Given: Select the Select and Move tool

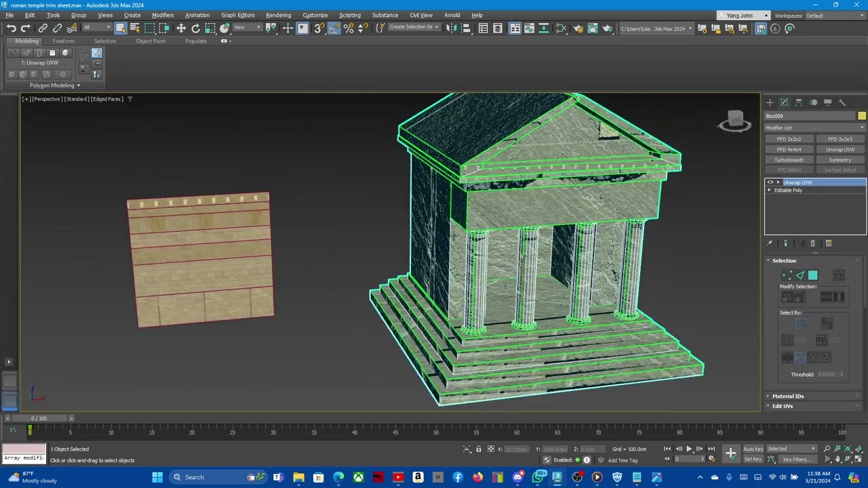Looking at the screenshot, I should [181, 28].
